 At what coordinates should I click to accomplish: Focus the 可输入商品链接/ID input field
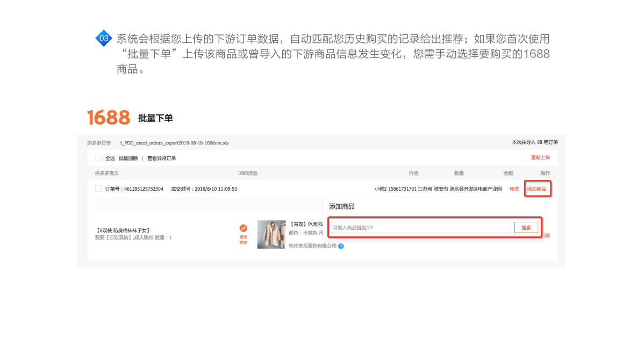(420, 228)
